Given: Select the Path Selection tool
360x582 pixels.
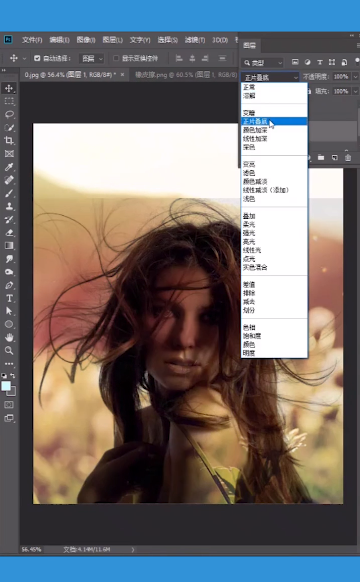Looking at the screenshot, I should [9, 311].
